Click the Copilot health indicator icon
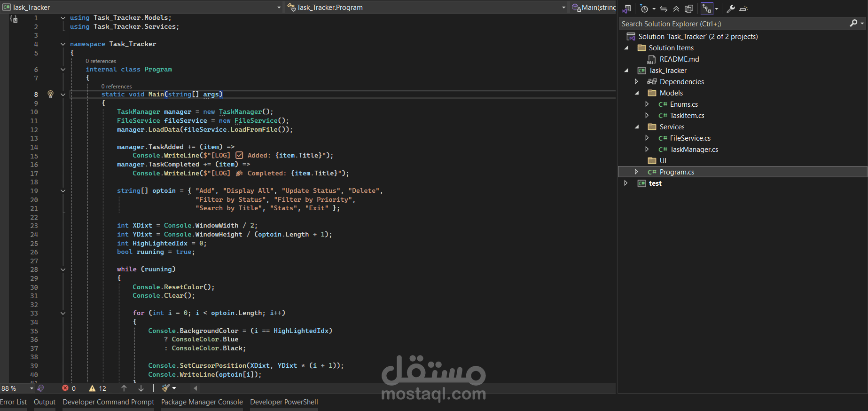 [x=41, y=388]
